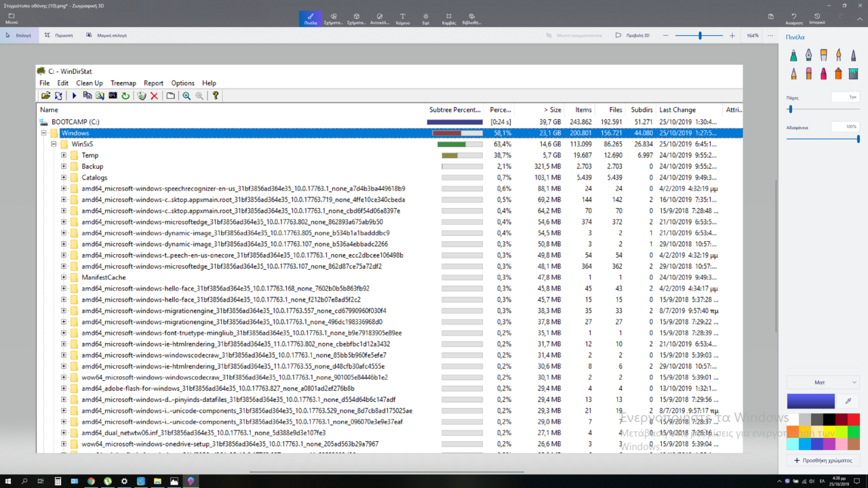Viewport: 868px width, 488px height.
Task: Open the Ματ material dropdown
Action: point(823,382)
